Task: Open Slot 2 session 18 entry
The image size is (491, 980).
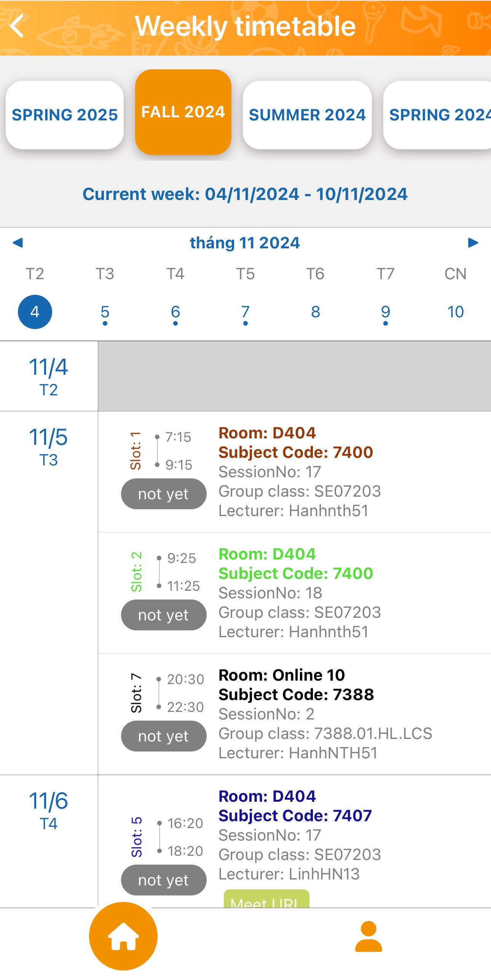Action: (x=295, y=593)
